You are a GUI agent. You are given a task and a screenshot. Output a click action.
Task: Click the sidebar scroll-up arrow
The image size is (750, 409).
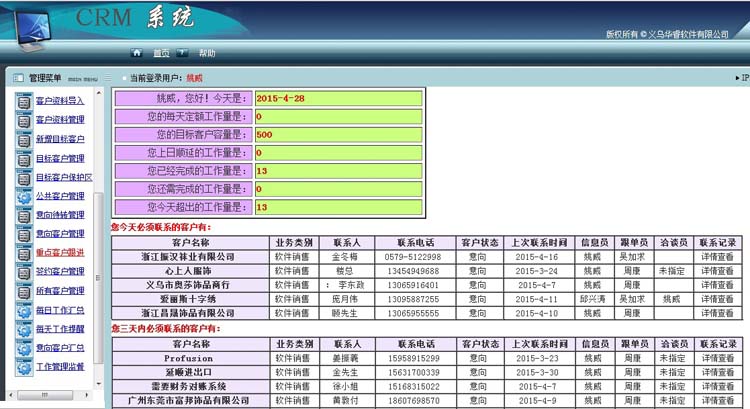click(99, 93)
